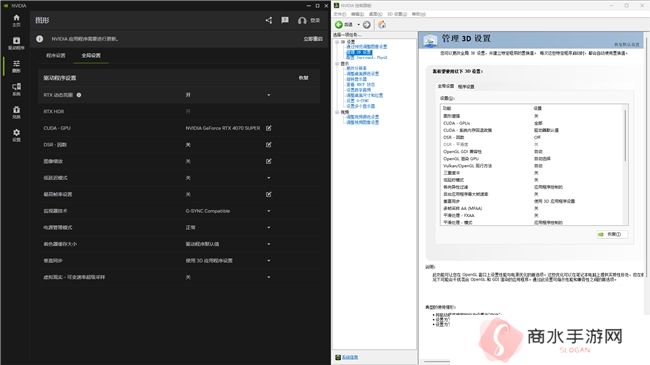
Task: Click the info icon on the restart notice
Action: coord(39,39)
